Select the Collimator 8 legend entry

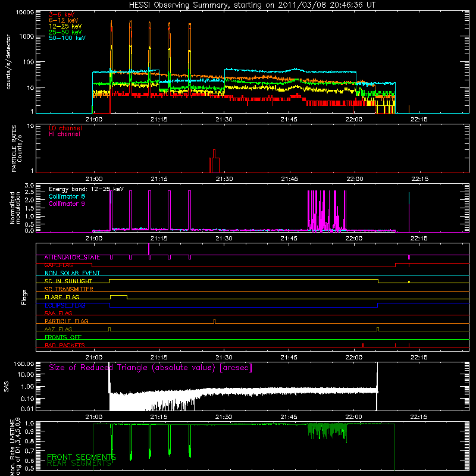coord(67,196)
